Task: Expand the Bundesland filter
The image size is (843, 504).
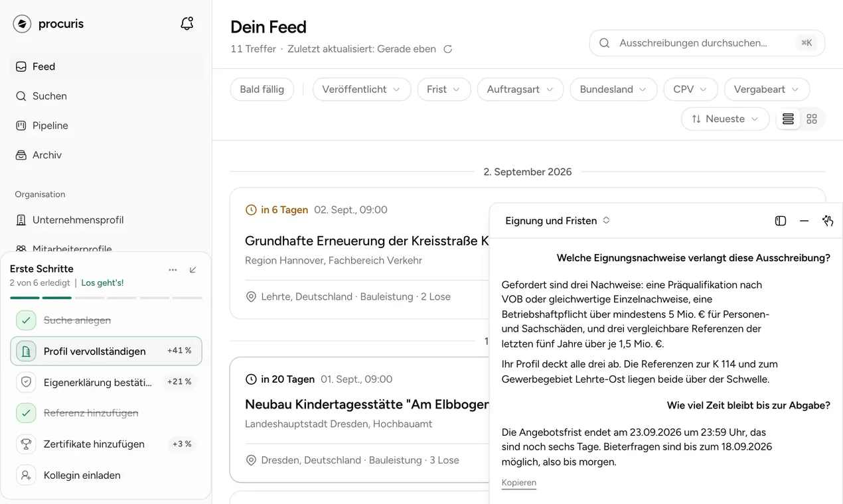Action: click(x=614, y=90)
